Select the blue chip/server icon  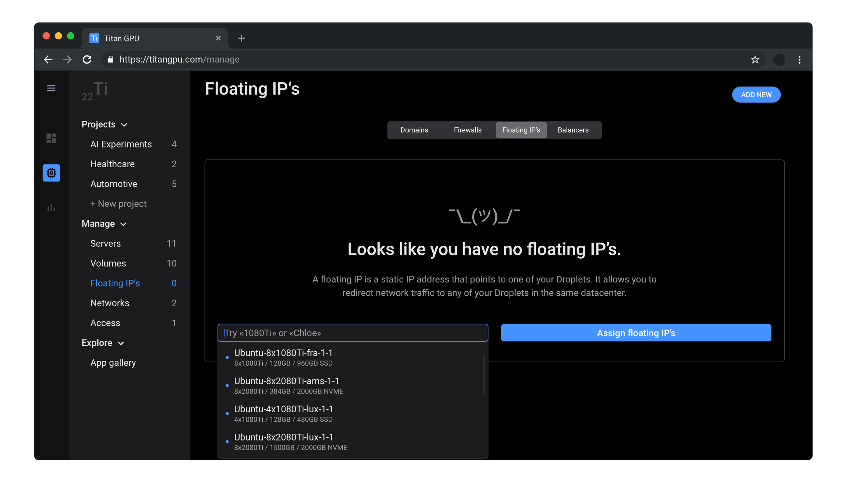tap(51, 173)
